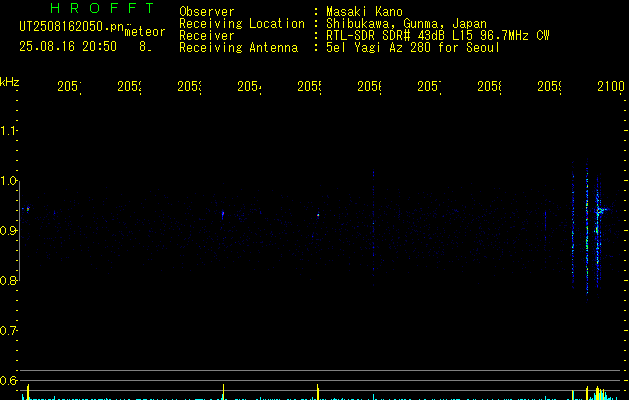Image resolution: width=629 pixels, height=400 pixels.
Task: Click the 0.7 kHz axis label
Action: coord(8,331)
